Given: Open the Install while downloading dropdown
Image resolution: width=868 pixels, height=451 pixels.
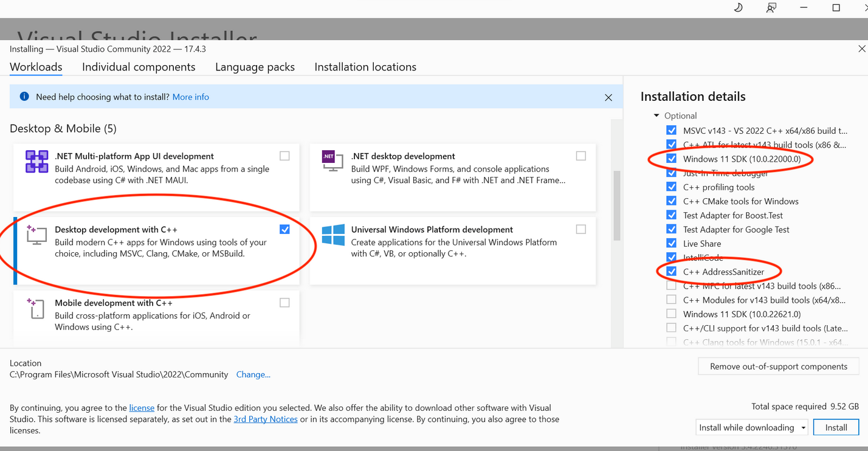Looking at the screenshot, I should tap(751, 427).
